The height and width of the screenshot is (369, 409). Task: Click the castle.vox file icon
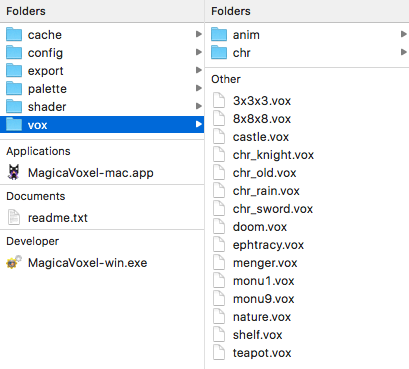(x=219, y=136)
